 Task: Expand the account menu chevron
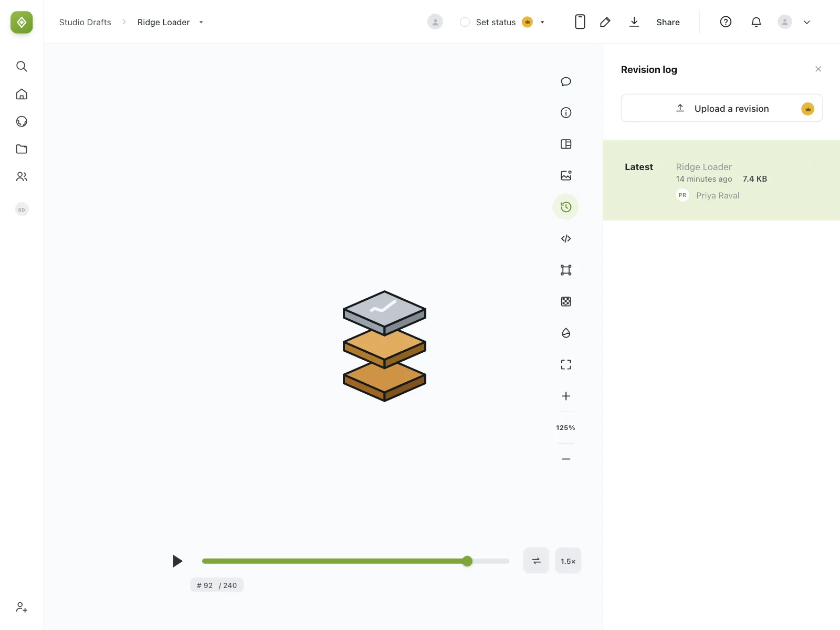click(807, 22)
